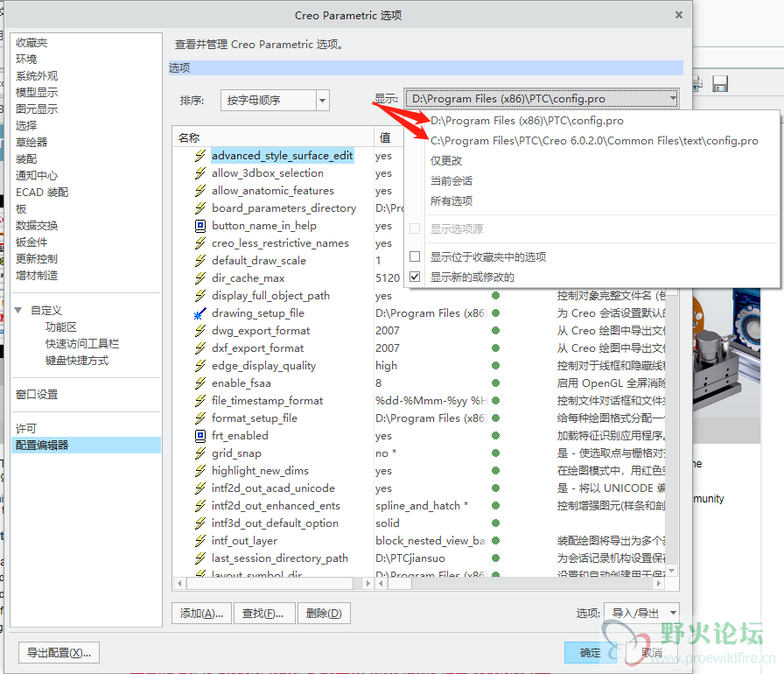
Task: Click the blue wand icon beside drawing_setup_file
Action: (x=200, y=313)
